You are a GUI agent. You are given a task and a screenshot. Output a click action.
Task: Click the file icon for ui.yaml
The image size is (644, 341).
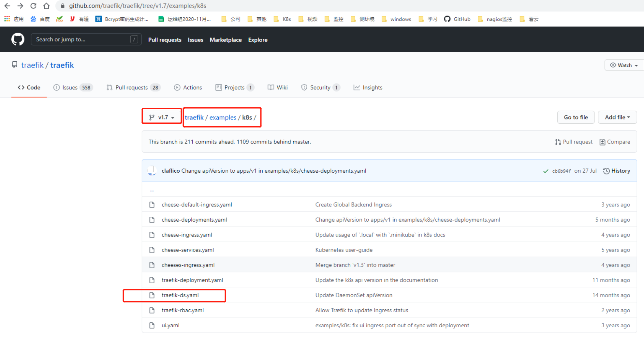click(152, 325)
